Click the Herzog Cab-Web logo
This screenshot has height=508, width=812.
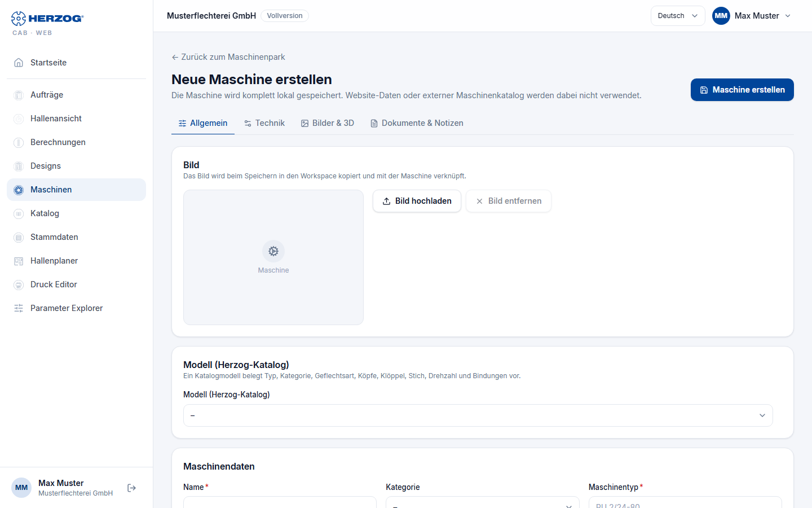(47, 23)
